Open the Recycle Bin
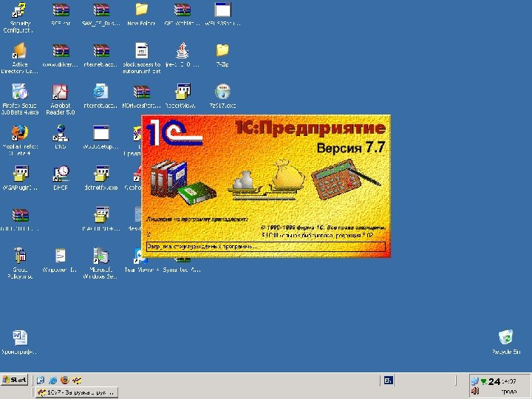The height and width of the screenshot is (399, 532). 505,338
